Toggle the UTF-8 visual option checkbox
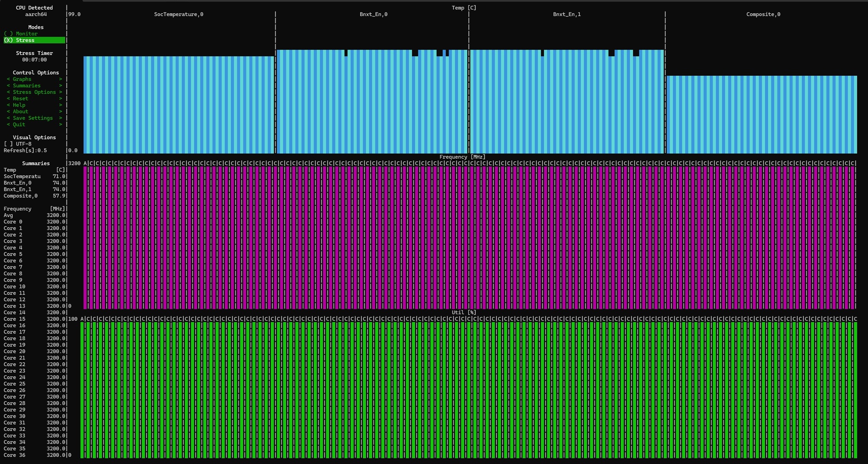Image resolution: width=868 pixels, height=464 pixels. pyautogui.click(x=18, y=144)
